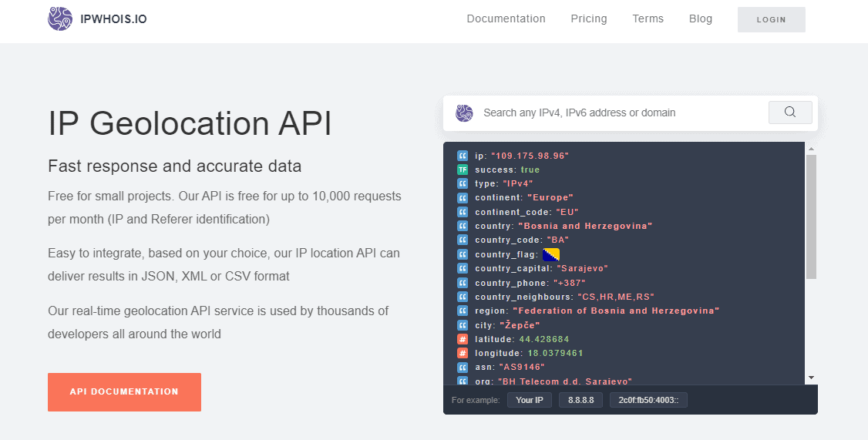Screen dimensions: 868x440
Task: Click the icon beside country_code row
Action: click(x=463, y=240)
